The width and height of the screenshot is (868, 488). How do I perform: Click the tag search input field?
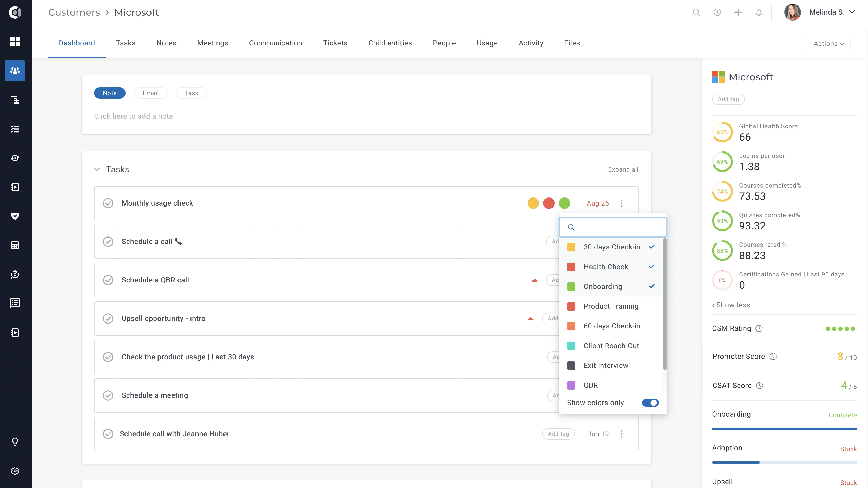(613, 227)
